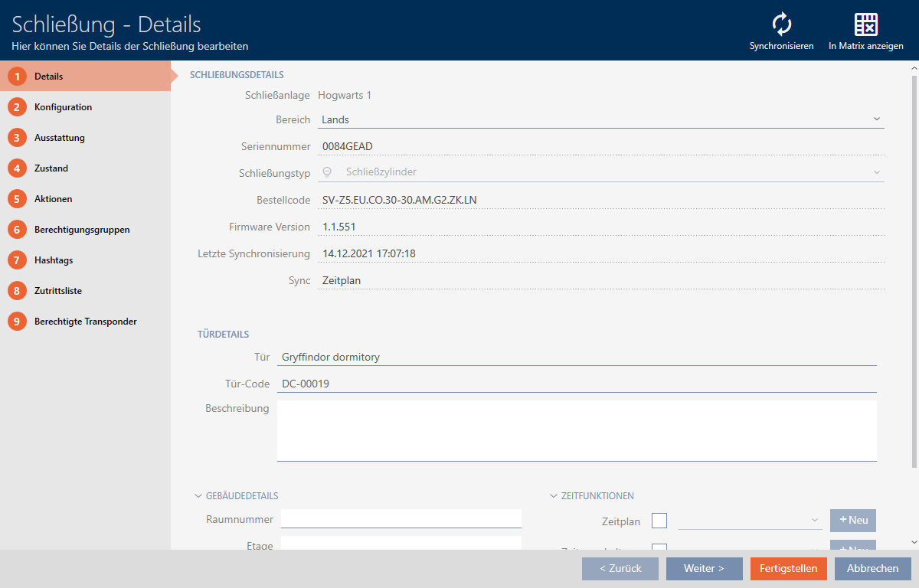Click step 7 Hashtags number badge
This screenshot has height=588, width=919.
pos(17,260)
